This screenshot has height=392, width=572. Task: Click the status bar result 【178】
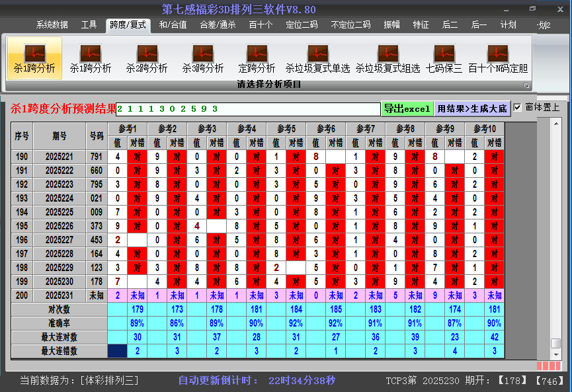pos(512,381)
